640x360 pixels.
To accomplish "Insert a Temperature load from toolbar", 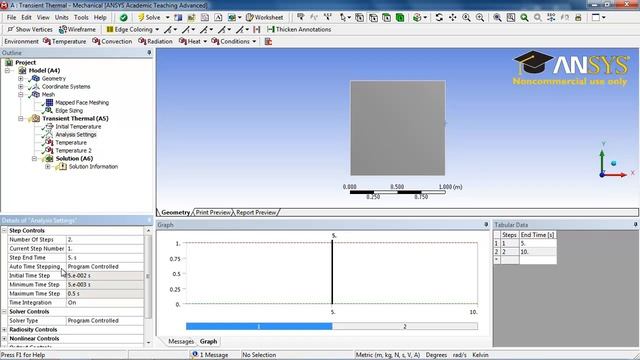I will click(64, 41).
